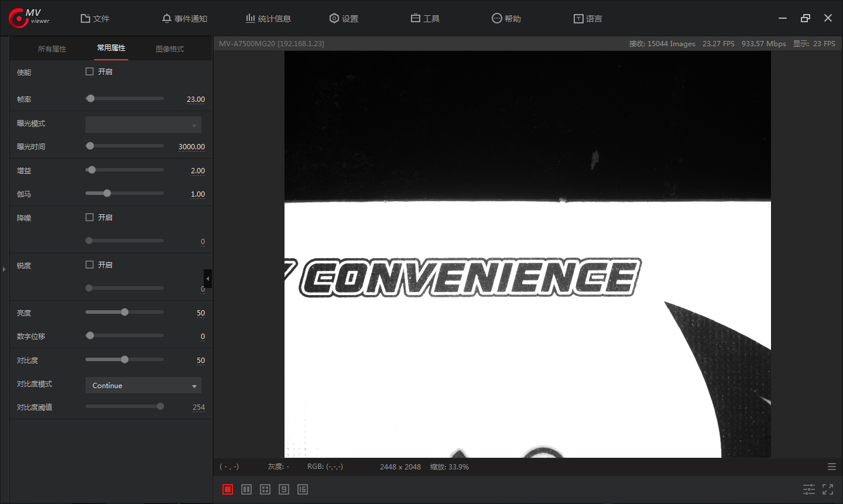The height and width of the screenshot is (504, 843).
Task: Open the display settings sliders icon
Action: coord(809,489)
